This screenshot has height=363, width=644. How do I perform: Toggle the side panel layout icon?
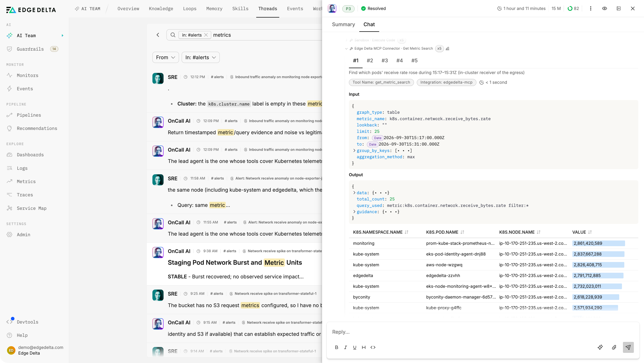(x=618, y=9)
